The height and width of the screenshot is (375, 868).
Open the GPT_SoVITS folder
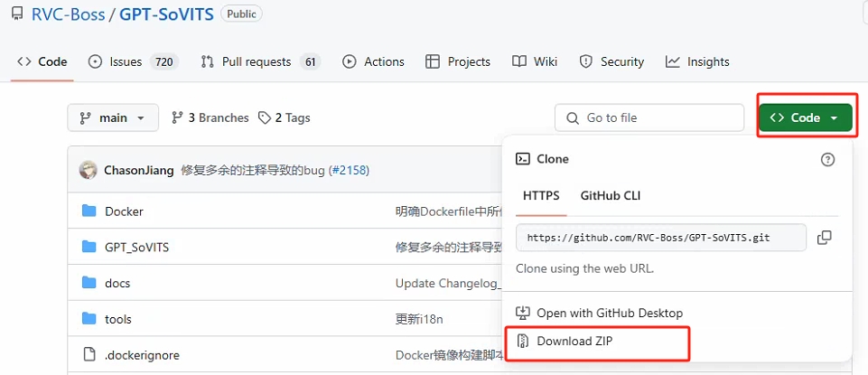pos(136,247)
